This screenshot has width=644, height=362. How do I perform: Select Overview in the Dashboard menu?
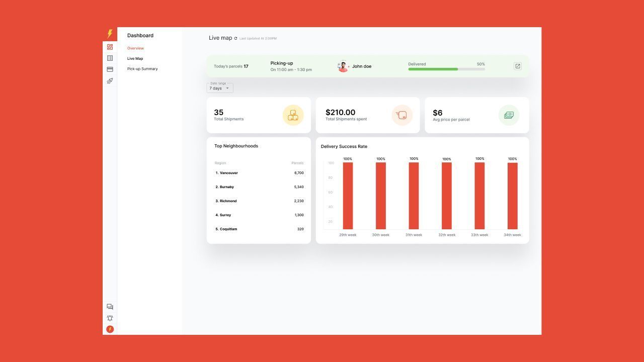click(x=135, y=48)
